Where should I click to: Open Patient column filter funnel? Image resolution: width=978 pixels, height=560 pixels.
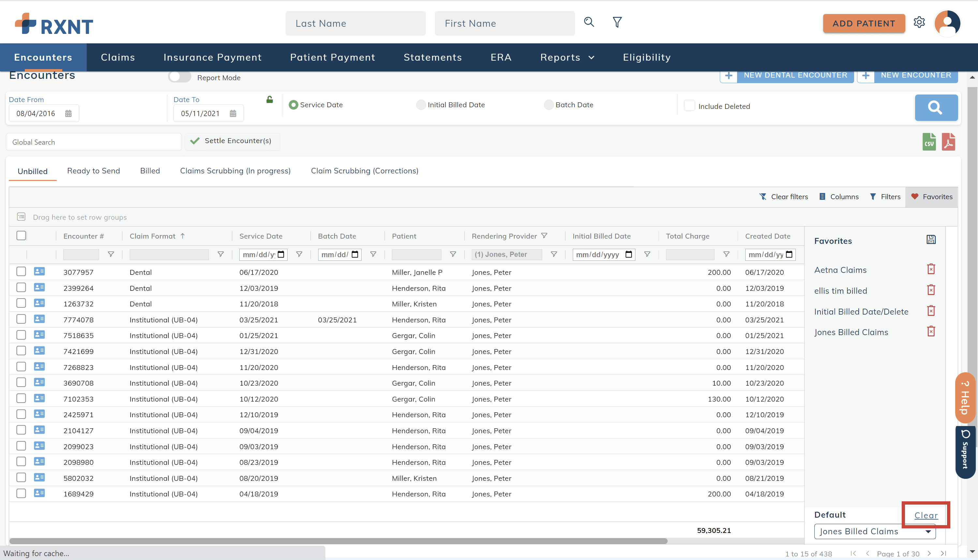point(453,254)
